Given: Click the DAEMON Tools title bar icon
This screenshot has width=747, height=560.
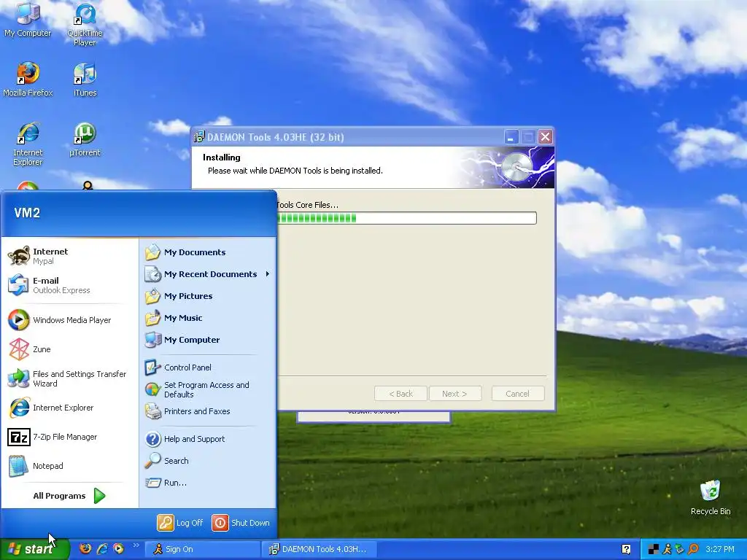Looking at the screenshot, I should (199, 137).
